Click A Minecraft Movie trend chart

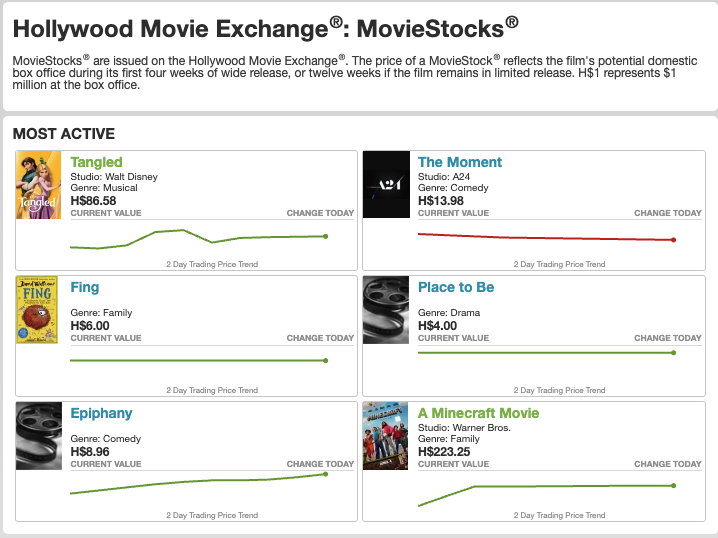tap(545, 488)
